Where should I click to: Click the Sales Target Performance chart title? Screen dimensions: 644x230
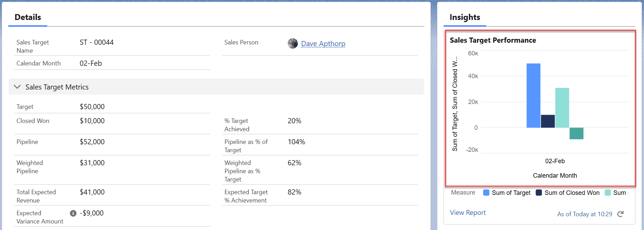click(x=493, y=40)
